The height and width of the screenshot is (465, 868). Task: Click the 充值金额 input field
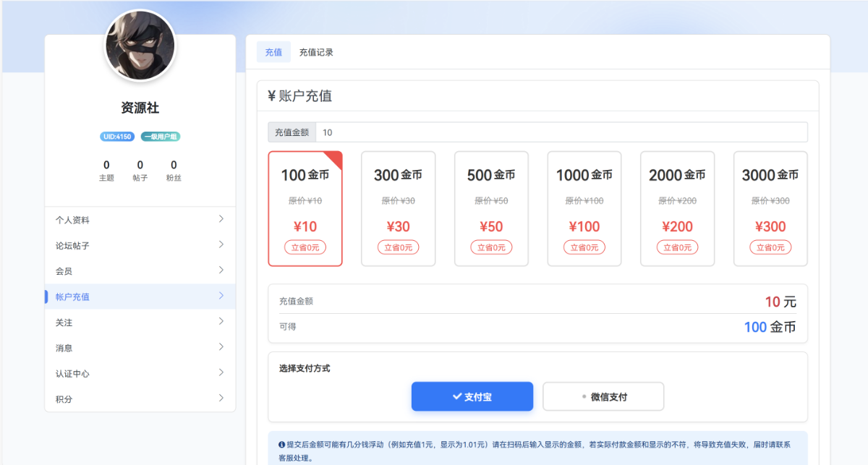561,132
